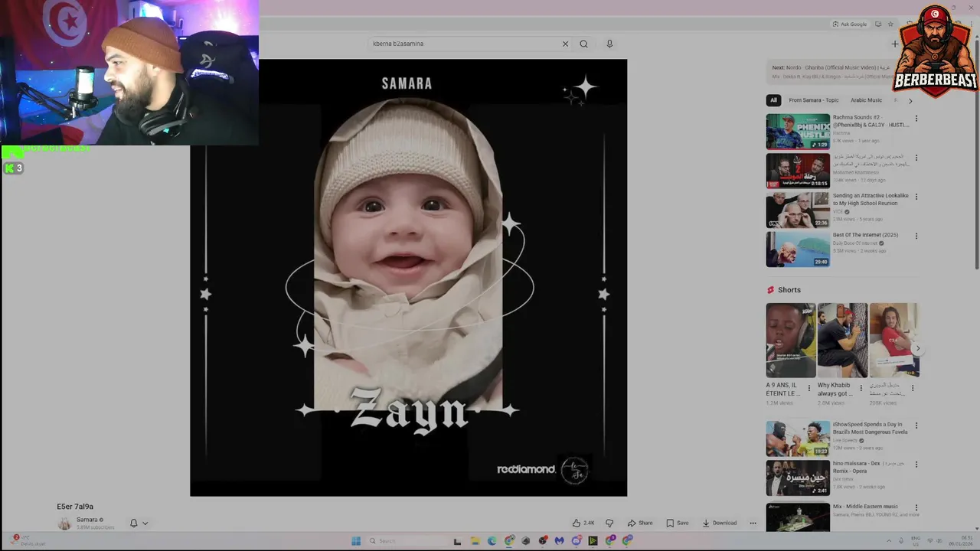Open Mix - Middle Eastern music
980x551 pixels.
798,517
